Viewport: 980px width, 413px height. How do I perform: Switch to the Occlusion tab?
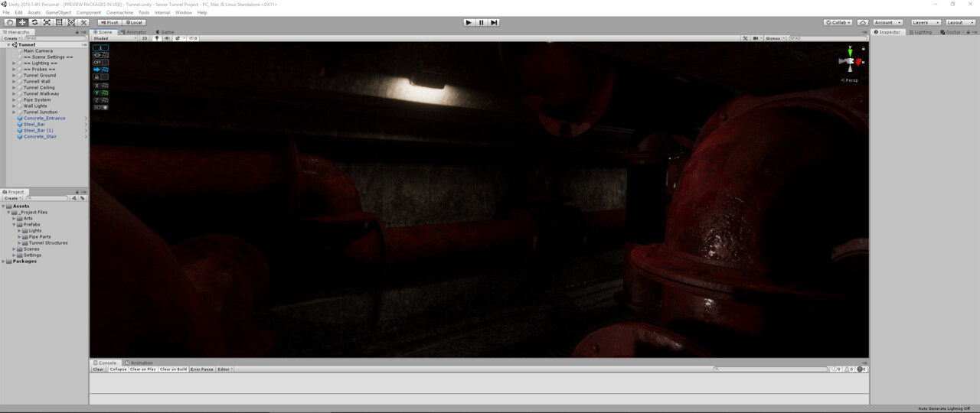pos(951,32)
